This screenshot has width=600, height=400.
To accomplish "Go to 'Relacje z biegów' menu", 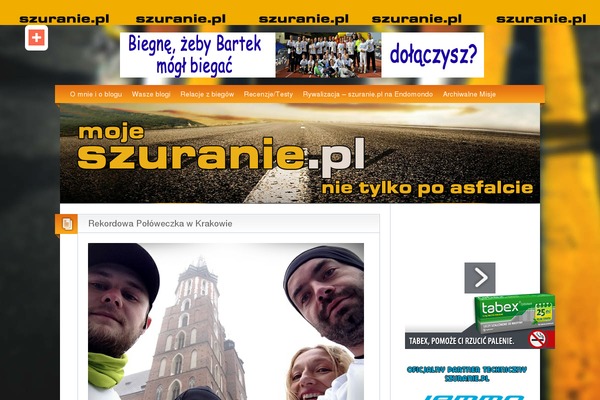I will point(207,94).
